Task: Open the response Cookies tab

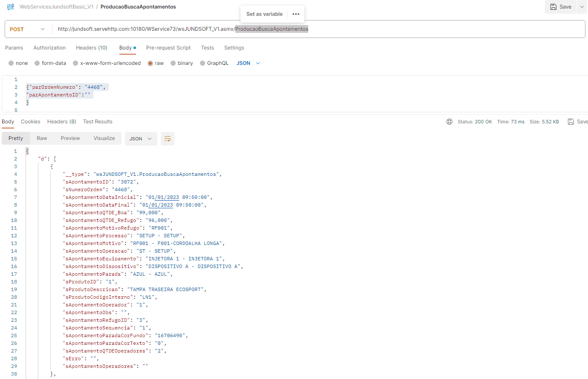Action: 31,122
